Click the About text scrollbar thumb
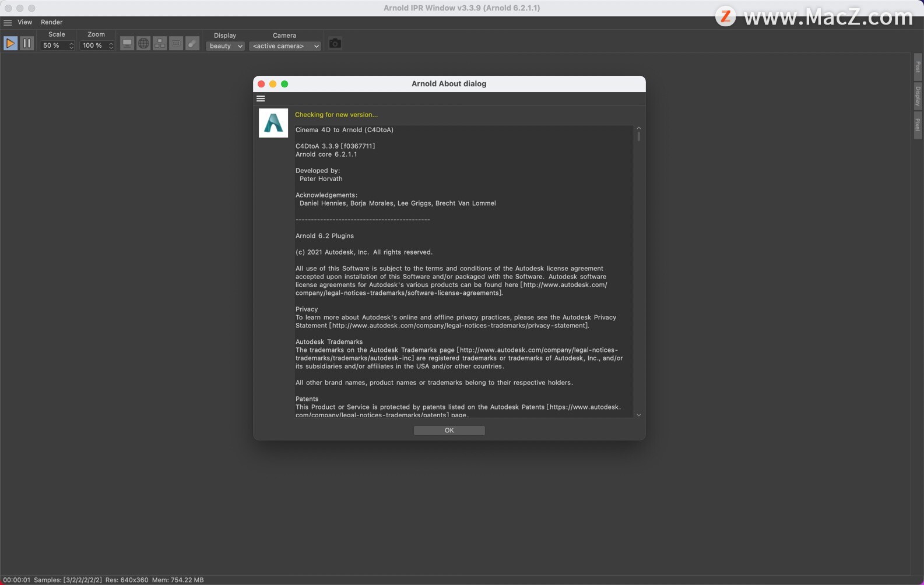The width and height of the screenshot is (924, 585). 639,136
